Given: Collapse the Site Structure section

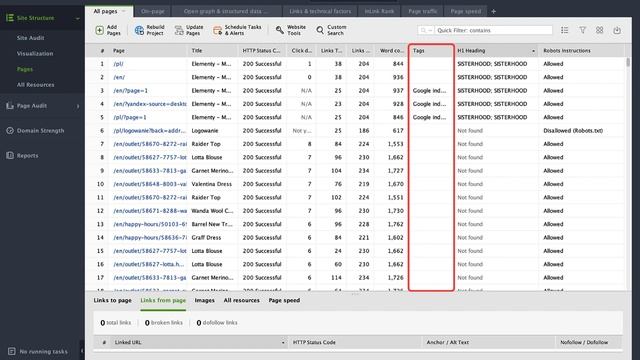Looking at the screenshot, I should (x=78, y=18).
